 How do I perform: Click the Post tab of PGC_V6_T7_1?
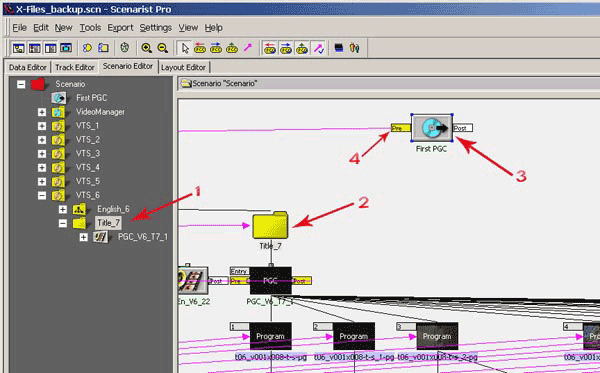point(302,281)
